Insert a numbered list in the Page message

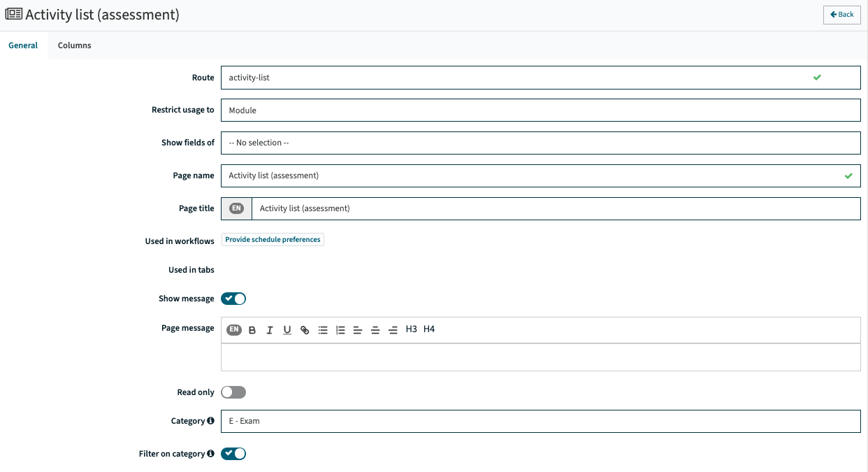pyautogui.click(x=340, y=330)
